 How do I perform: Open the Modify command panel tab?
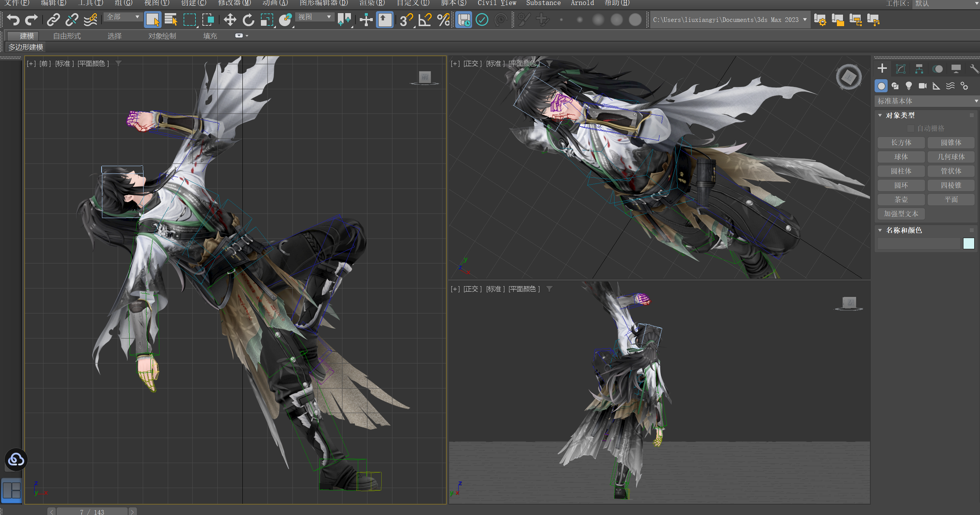point(900,69)
